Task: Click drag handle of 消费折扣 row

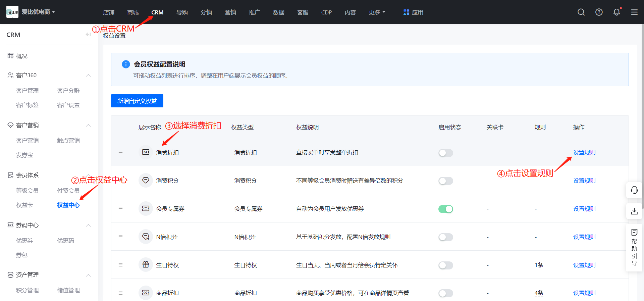Action: tap(120, 152)
